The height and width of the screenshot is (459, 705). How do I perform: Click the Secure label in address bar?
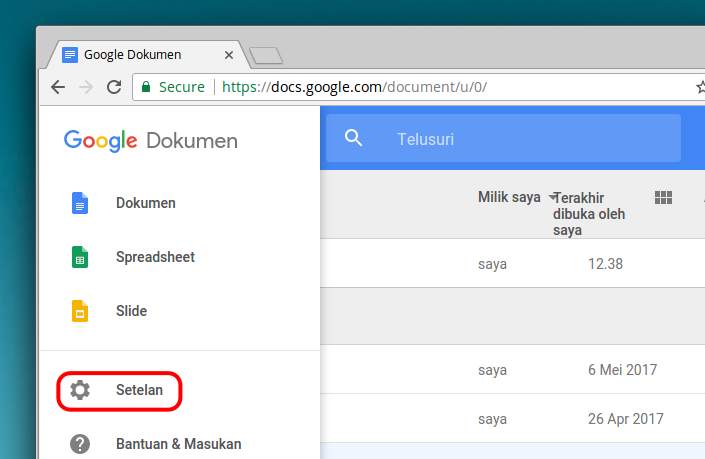tap(182, 87)
